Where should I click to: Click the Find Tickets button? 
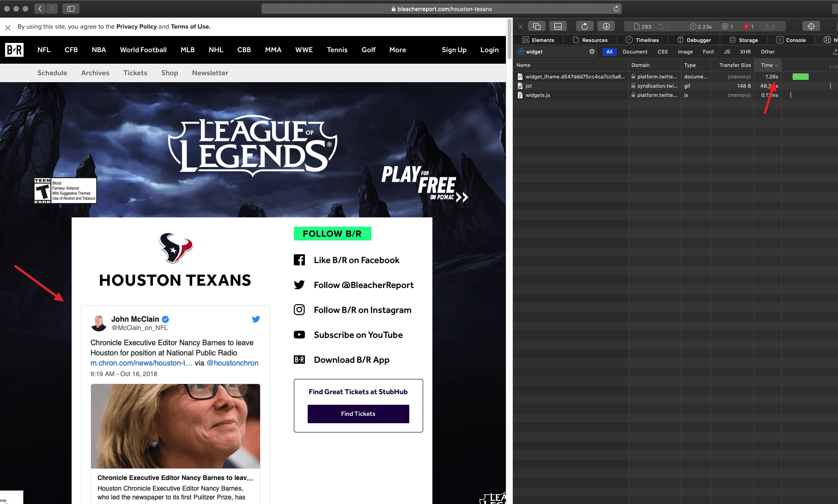coord(358,414)
